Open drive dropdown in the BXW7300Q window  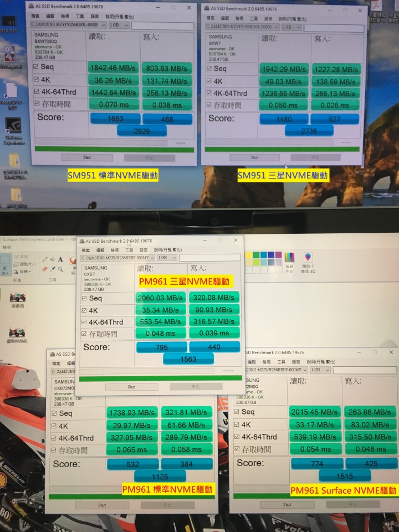click(68, 25)
